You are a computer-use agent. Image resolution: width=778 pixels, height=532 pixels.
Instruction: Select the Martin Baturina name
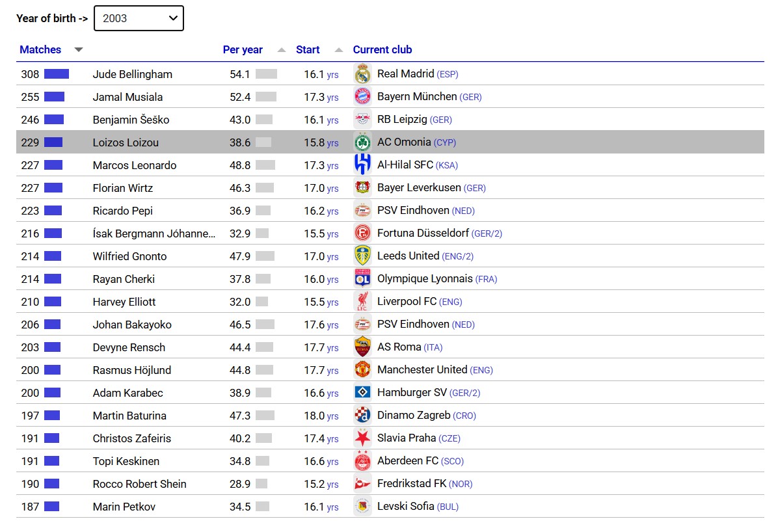tap(129, 416)
